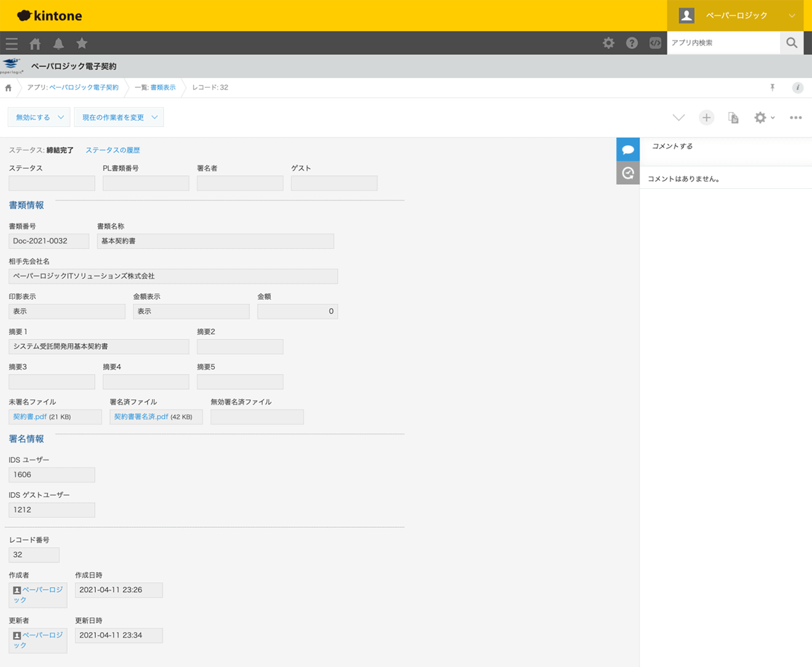Open the history panel icon
812x667 pixels.
[627, 173]
